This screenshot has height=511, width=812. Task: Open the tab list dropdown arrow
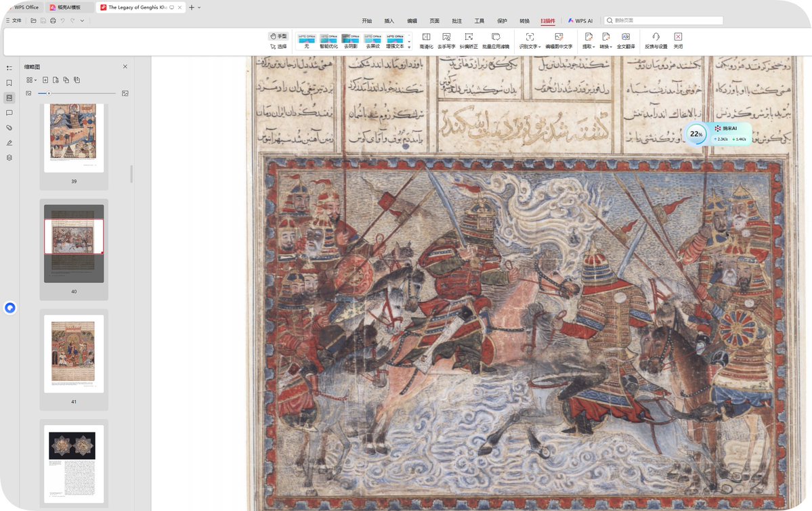[x=199, y=7]
